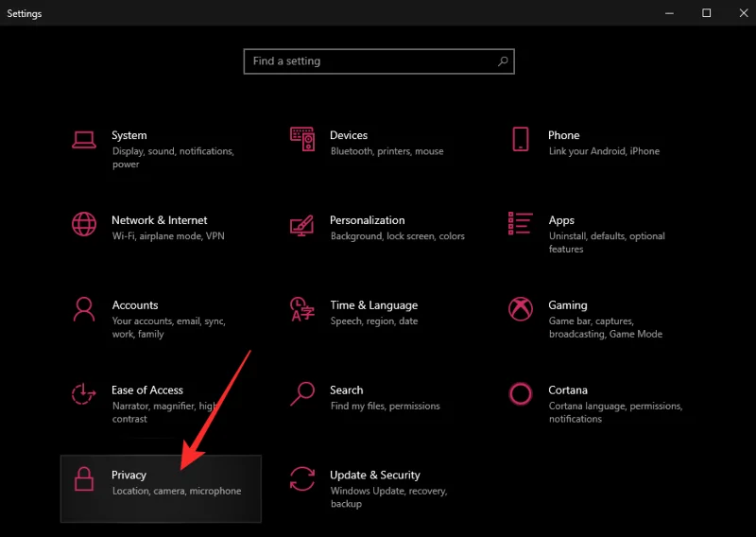Click 'Background, lock screen, colors' description
The width and height of the screenshot is (756, 537).
pos(398,236)
